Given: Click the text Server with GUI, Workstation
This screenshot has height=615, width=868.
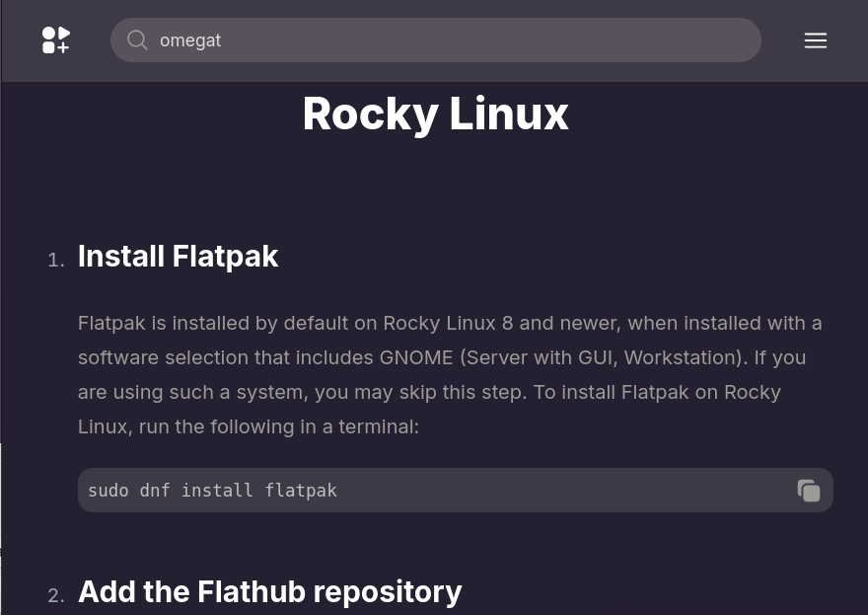Looking at the screenshot, I should click(604, 357).
